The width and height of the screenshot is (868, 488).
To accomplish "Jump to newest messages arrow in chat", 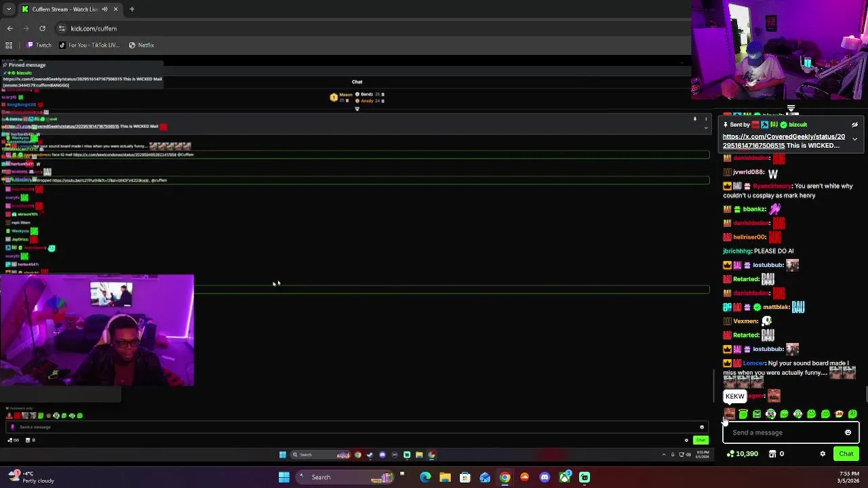I will (x=791, y=109).
